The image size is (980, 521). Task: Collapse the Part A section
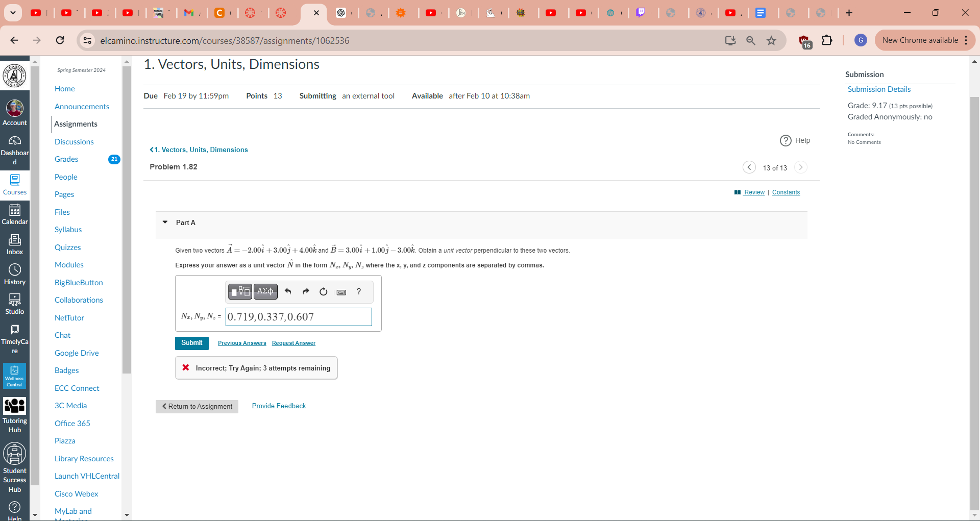click(165, 222)
